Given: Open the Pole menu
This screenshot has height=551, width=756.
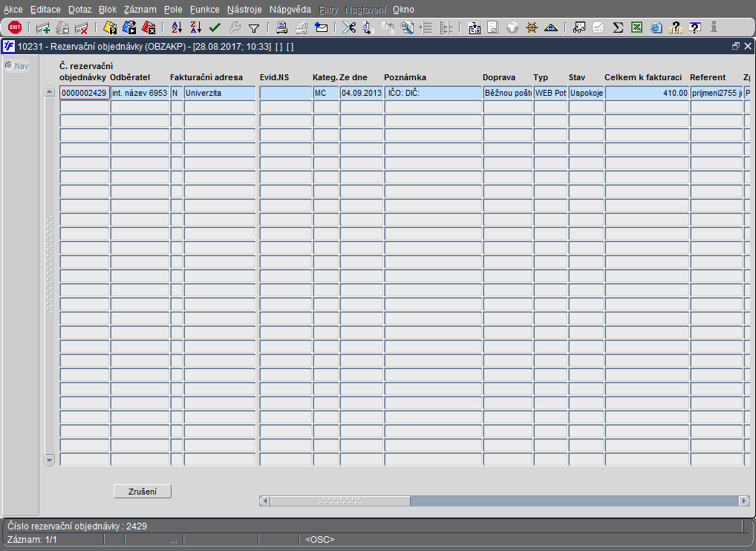Looking at the screenshot, I should tap(173, 10).
